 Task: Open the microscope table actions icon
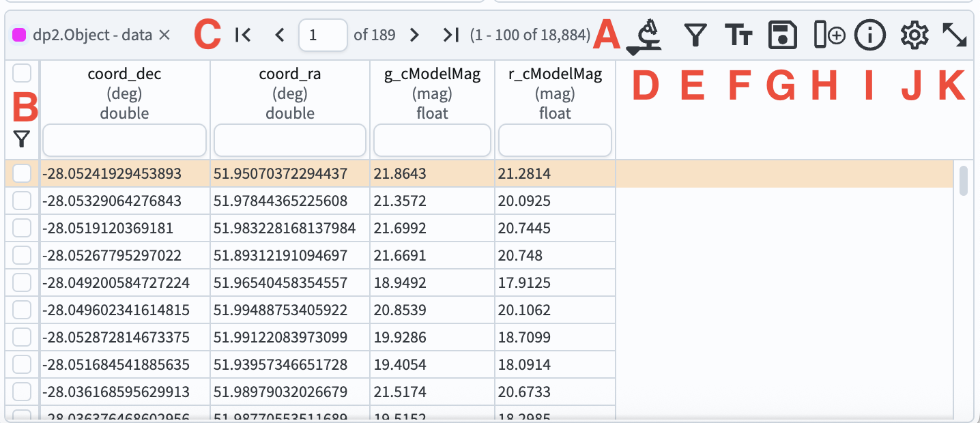645,35
